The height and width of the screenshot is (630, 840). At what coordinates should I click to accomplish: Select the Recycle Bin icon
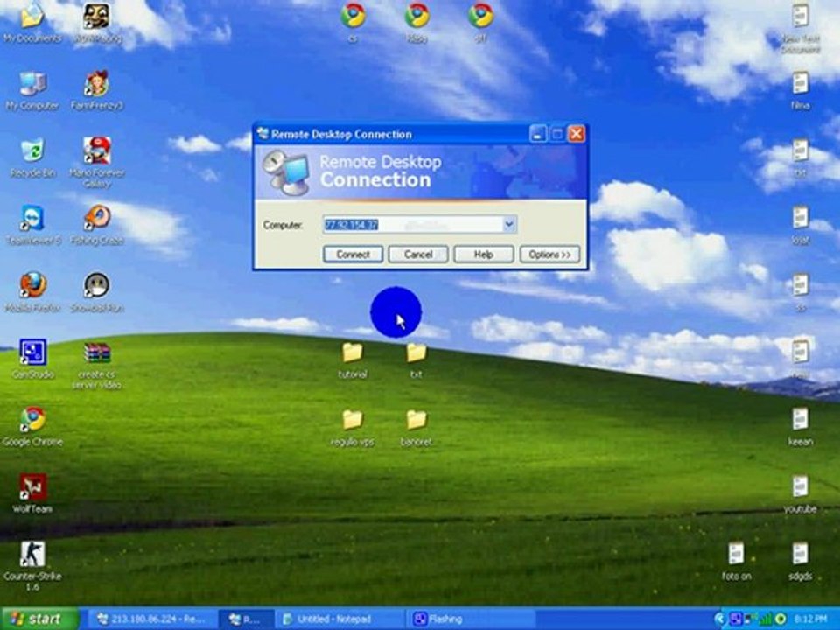(32, 157)
